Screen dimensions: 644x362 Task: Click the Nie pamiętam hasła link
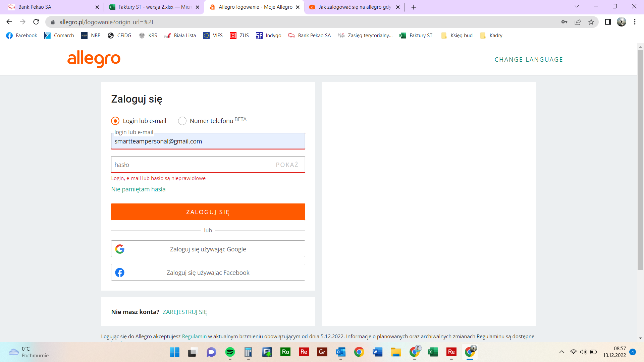pyautogui.click(x=138, y=189)
